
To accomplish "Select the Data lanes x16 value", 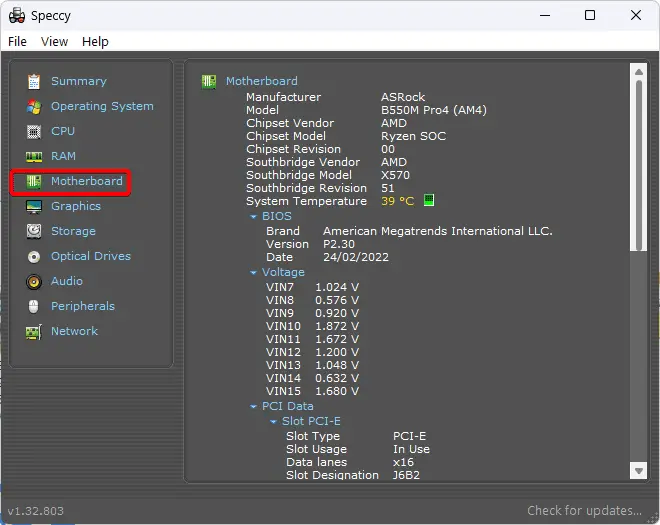I will click(x=403, y=462).
